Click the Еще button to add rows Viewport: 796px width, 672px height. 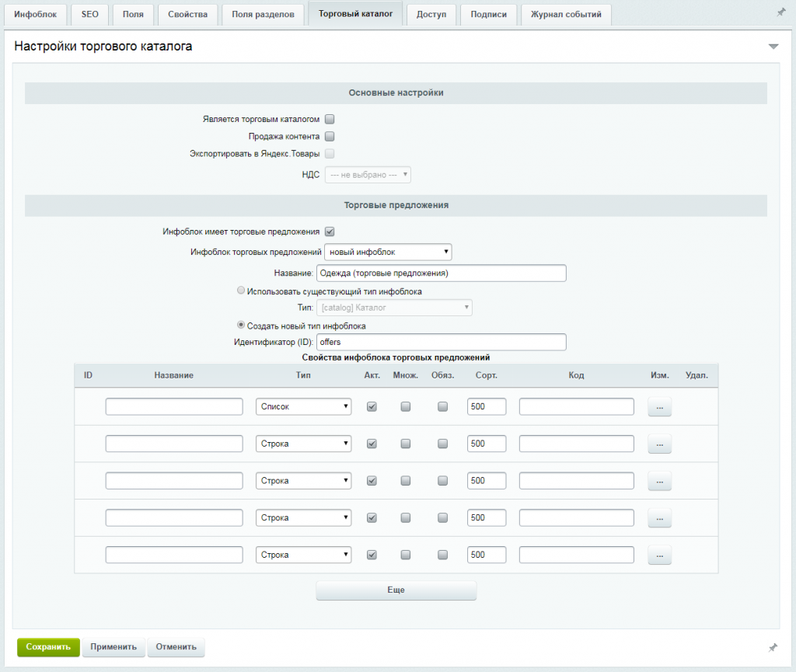(x=396, y=590)
